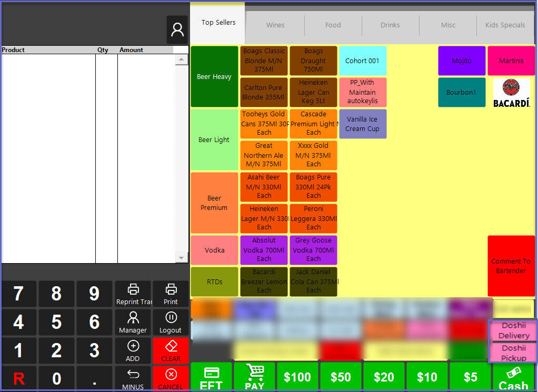
Task: Choose Doshii Pickup
Action: [x=514, y=353]
